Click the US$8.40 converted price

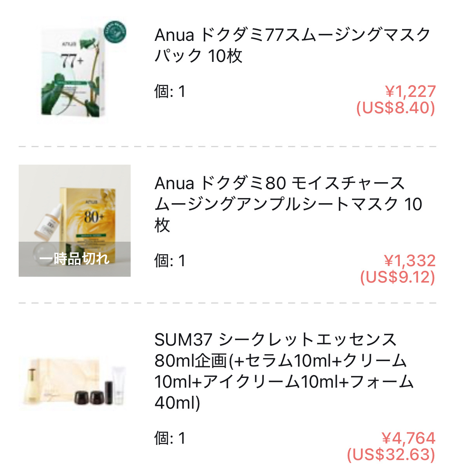coord(395,108)
